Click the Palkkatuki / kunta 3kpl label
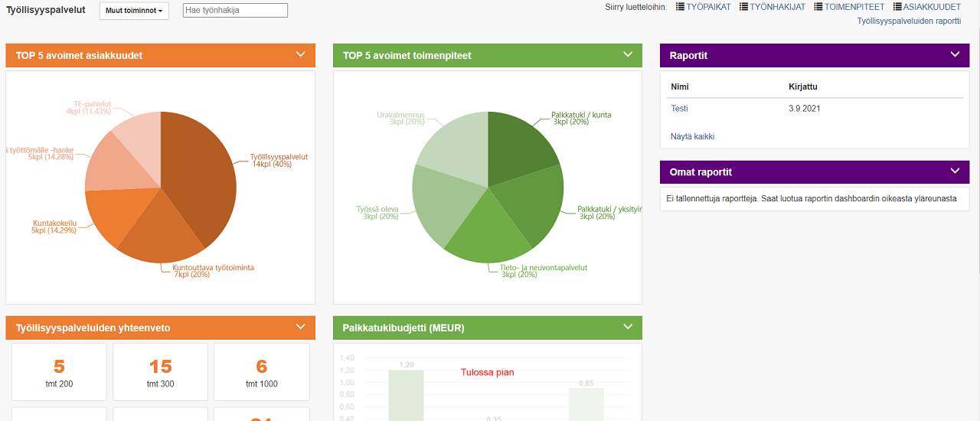 [x=581, y=118]
